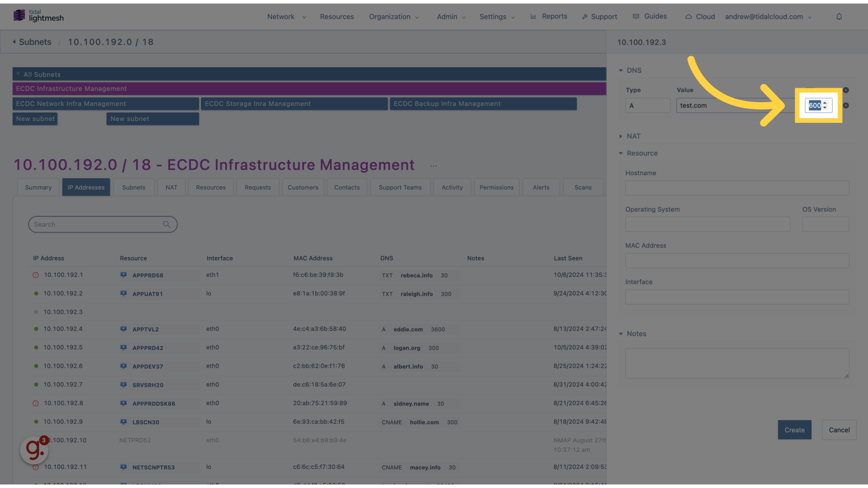Switch to the NAT tab
Viewport: 868px width, 488px height.
point(171,188)
